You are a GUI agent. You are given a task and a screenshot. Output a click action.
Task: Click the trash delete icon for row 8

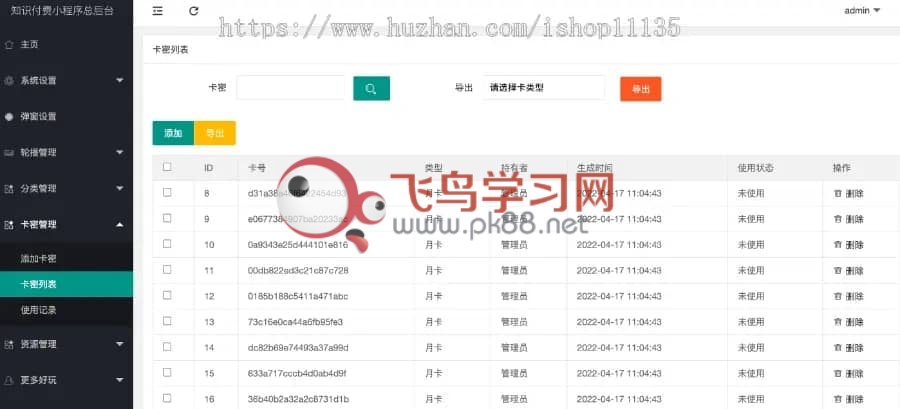tap(837, 193)
